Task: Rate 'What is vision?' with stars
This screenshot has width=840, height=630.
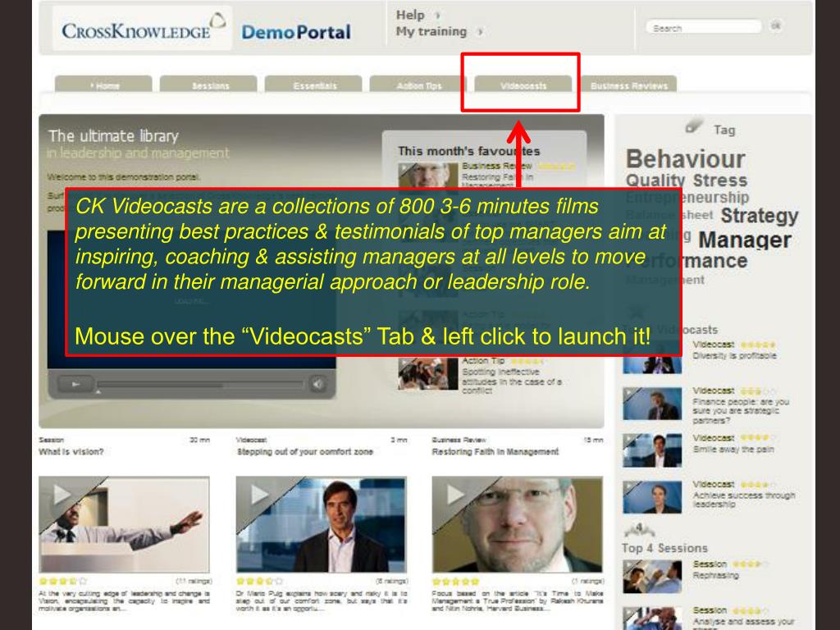Action: [62, 581]
